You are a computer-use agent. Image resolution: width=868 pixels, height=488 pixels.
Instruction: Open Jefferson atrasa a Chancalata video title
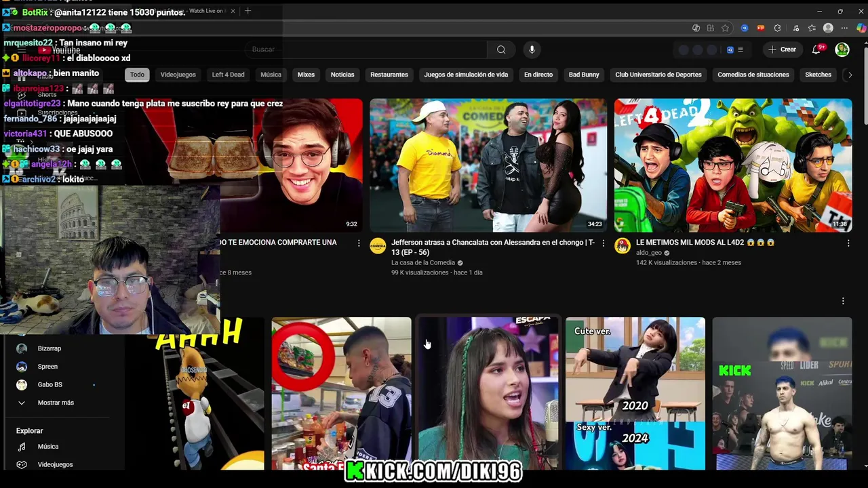[493, 247]
